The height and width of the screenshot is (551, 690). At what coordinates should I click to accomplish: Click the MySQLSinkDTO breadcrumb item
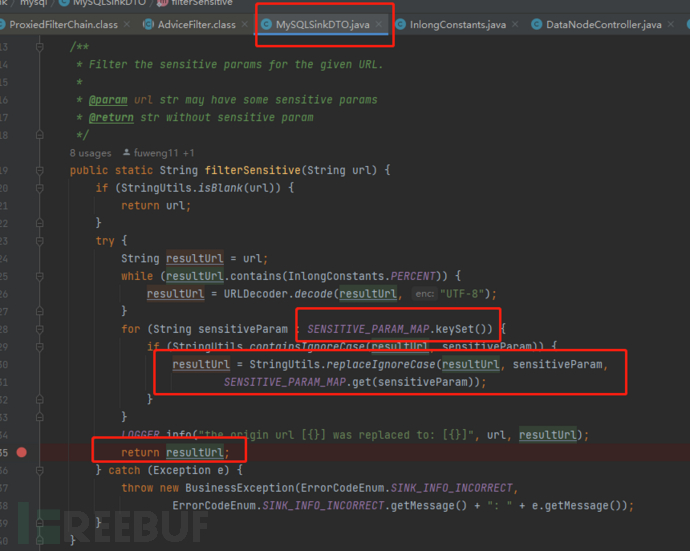[103, 3]
